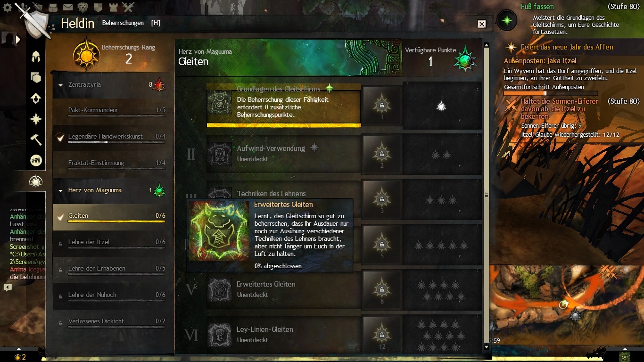This screenshot has width=644, height=362.
Task: Click the locked tier 12 Ley-Linien-Gleiten badge
Action: [381, 334]
